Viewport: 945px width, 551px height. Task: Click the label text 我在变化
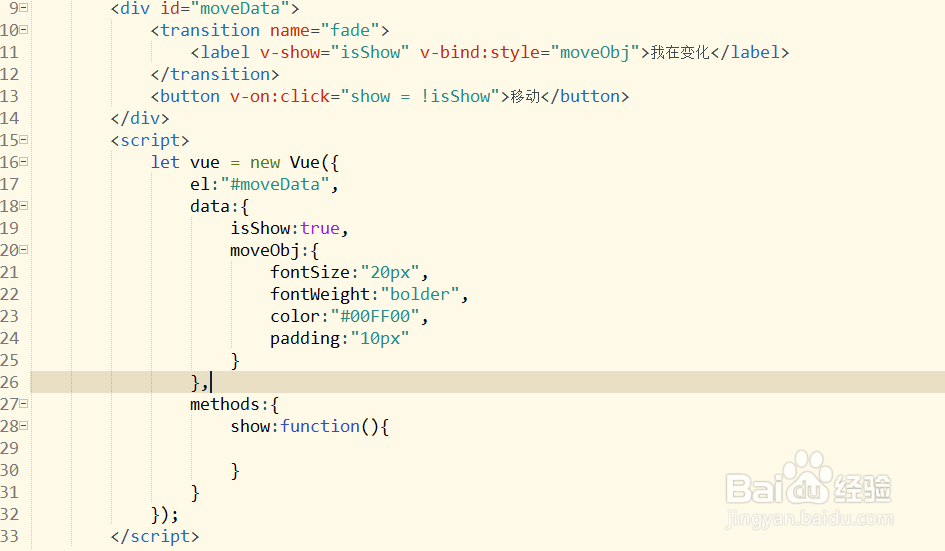(680, 52)
